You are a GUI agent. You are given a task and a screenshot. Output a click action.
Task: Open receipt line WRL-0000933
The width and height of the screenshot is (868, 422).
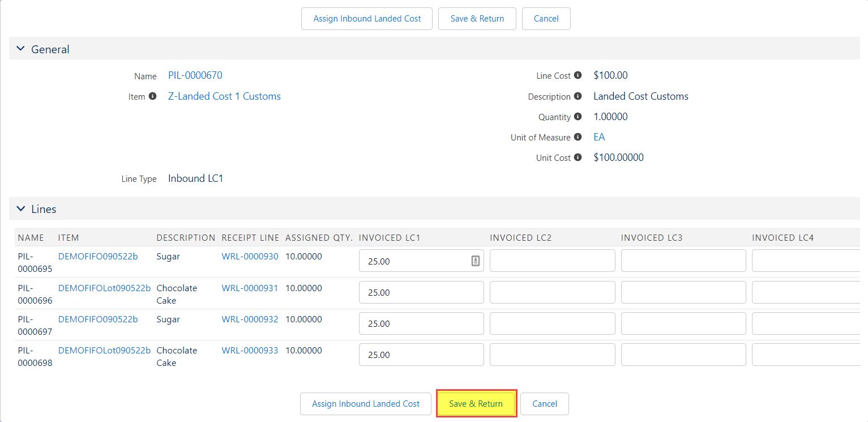pos(250,351)
